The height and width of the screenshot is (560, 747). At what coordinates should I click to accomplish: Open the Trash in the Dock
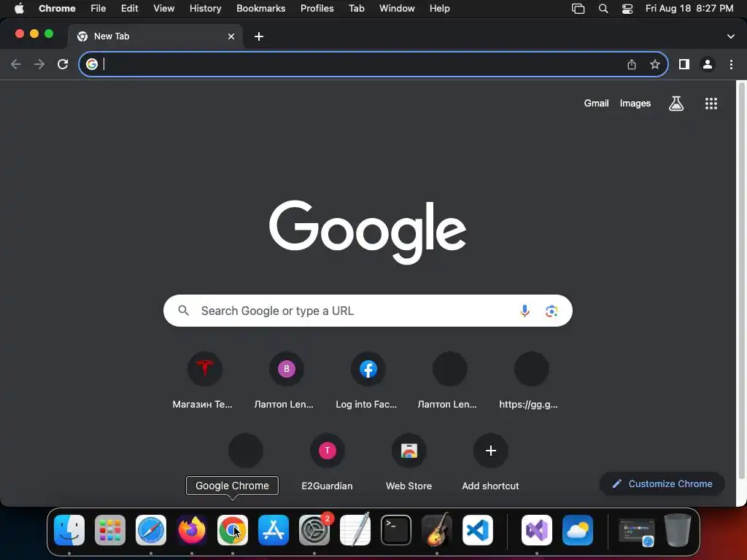678,530
